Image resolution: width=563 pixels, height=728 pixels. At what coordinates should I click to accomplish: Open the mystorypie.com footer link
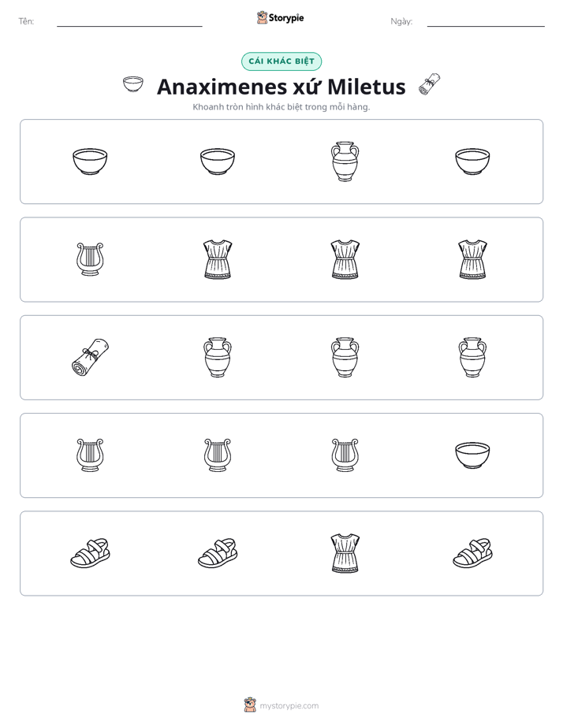289,706
